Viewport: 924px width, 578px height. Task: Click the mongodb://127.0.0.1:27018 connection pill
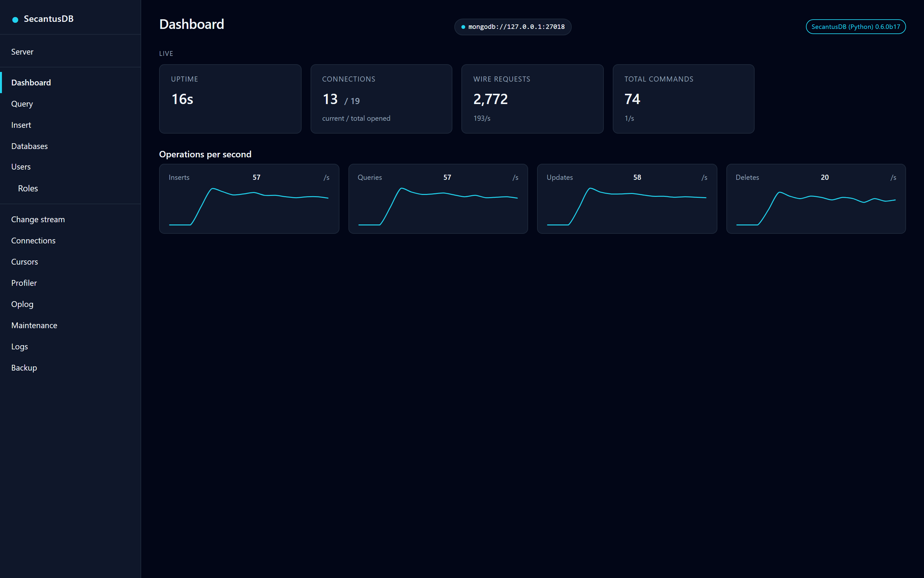[512, 27]
